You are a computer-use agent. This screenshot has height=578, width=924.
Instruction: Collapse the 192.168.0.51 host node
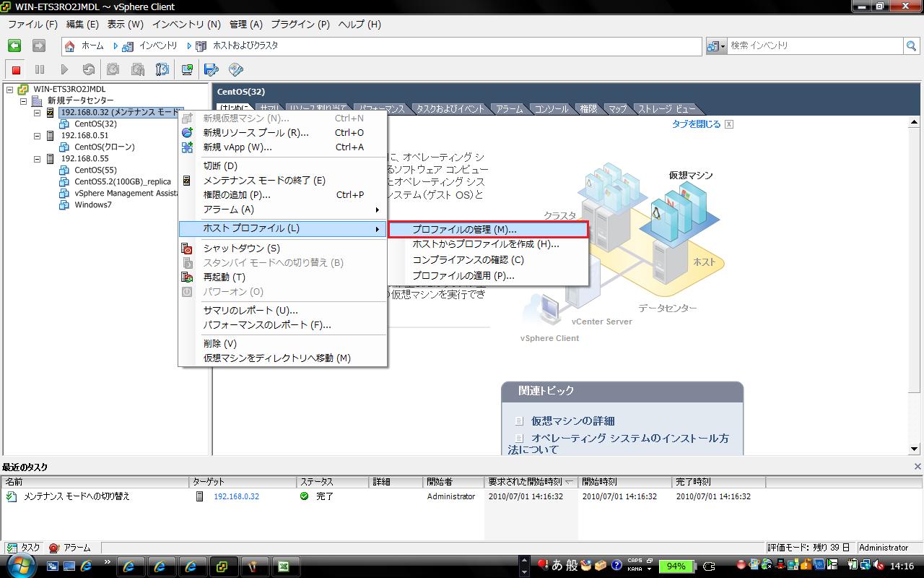coord(38,136)
